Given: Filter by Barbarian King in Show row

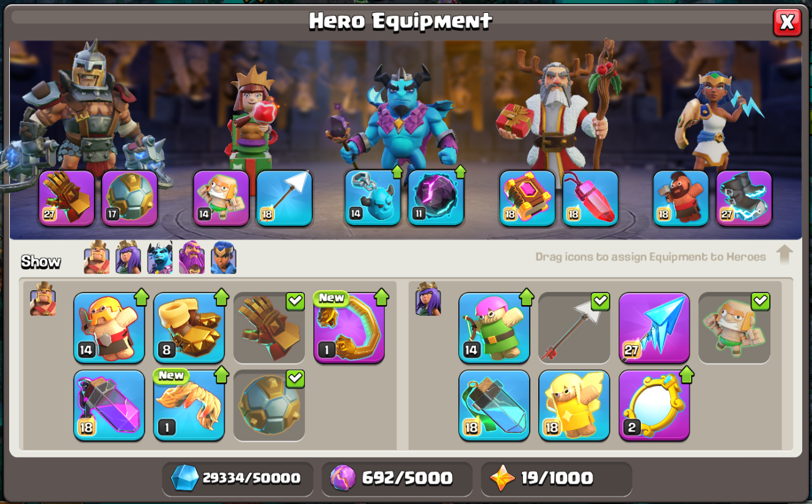Looking at the screenshot, I should click(x=97, y=258).
